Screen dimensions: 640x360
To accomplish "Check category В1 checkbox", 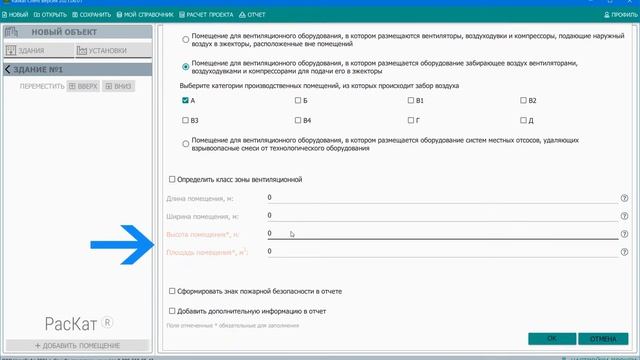I will (411, 100).
